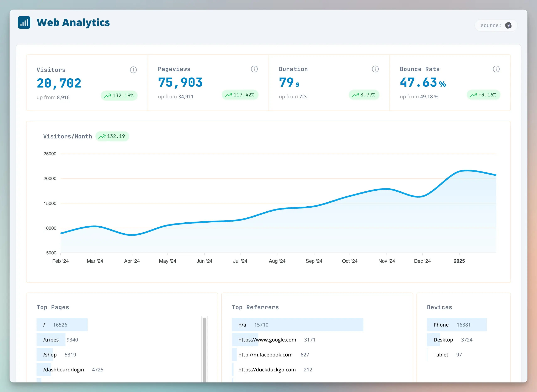Click the Top Referrers heading
Screen dimensions: 537x392
click(x=255, y=307)
